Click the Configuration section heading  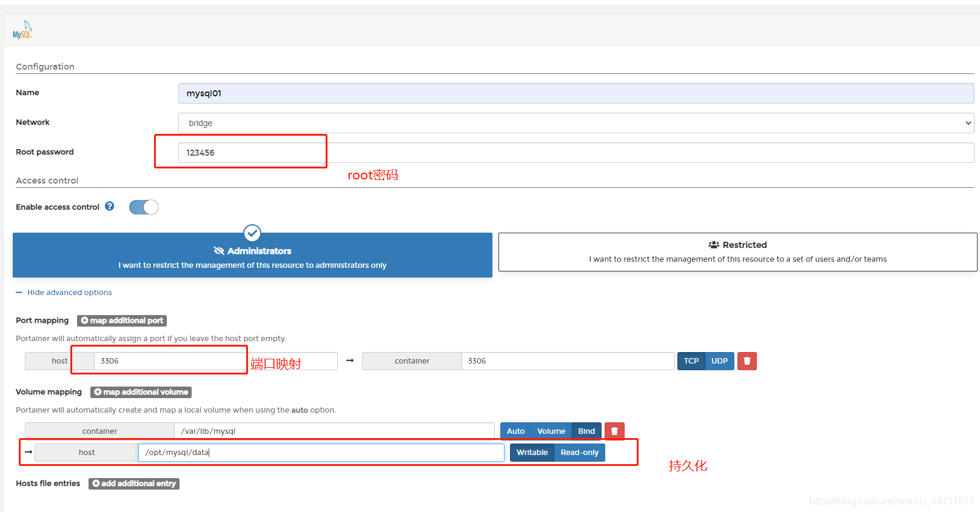tap(45, 67)
